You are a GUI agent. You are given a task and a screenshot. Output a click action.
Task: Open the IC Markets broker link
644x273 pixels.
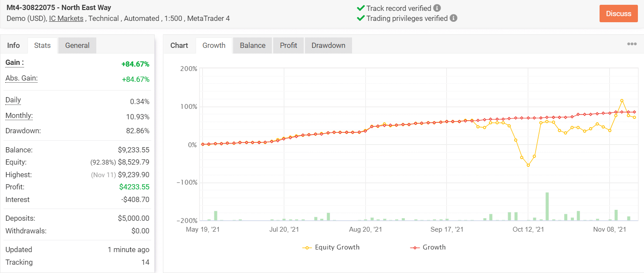pyautogui.click(x=66, y=18)
